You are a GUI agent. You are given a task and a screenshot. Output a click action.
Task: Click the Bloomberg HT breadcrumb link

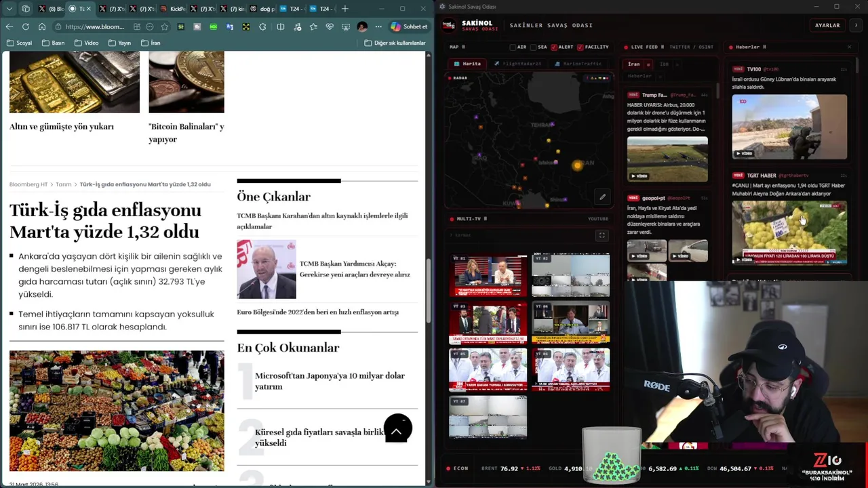tap(28, 184)
